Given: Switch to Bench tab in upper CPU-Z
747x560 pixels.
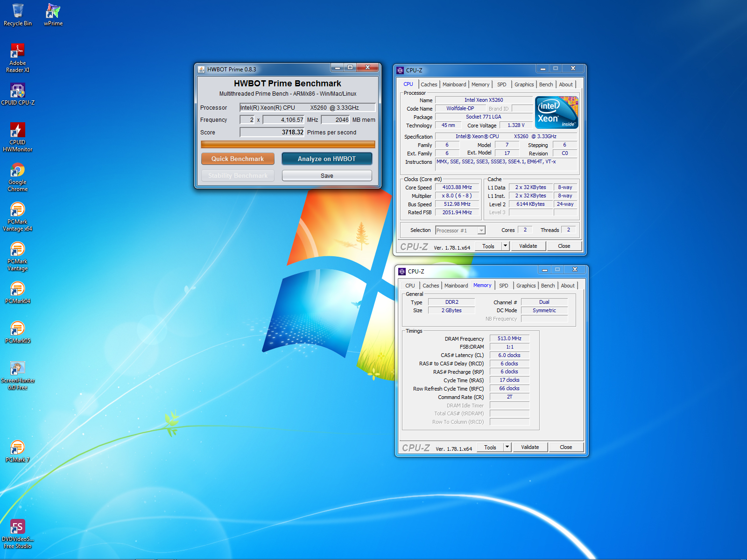Looking at the screenshot, I should pos(546,84).
